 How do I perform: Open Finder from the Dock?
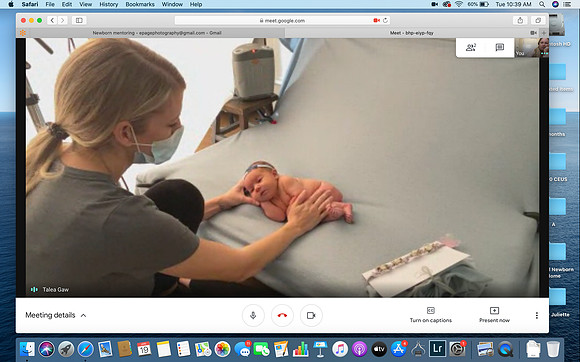point(27,349)
